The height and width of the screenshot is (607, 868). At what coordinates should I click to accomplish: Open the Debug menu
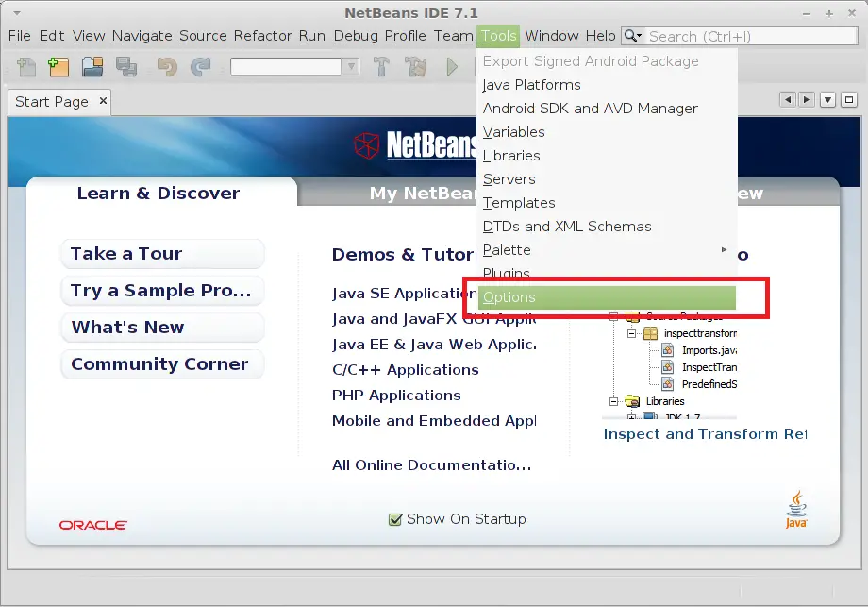point(356,36)
